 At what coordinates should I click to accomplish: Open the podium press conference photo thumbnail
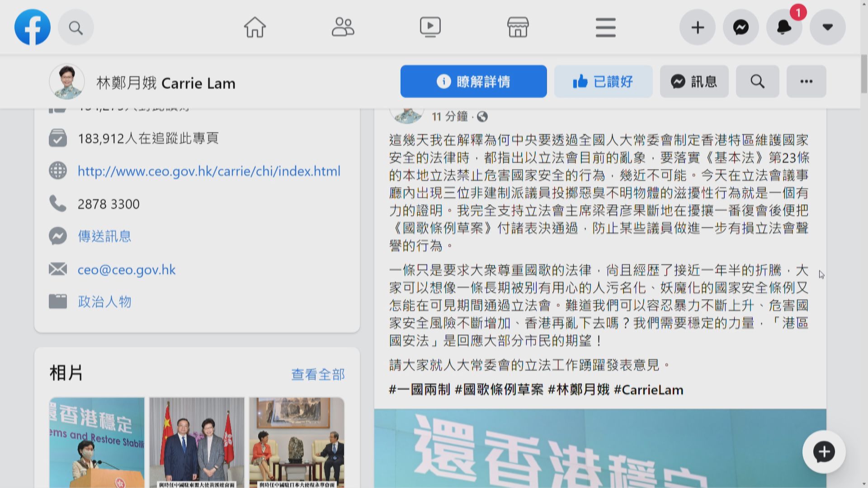97,442
